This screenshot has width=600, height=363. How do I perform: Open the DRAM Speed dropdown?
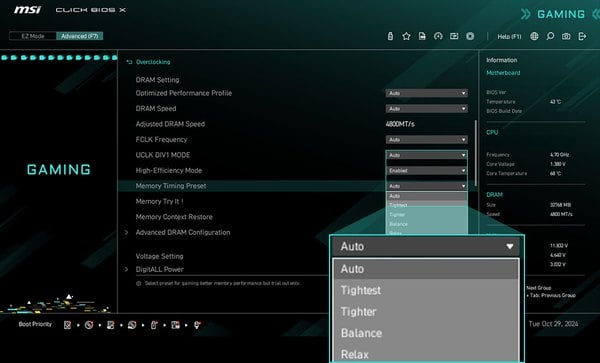(x=426, y=109)
